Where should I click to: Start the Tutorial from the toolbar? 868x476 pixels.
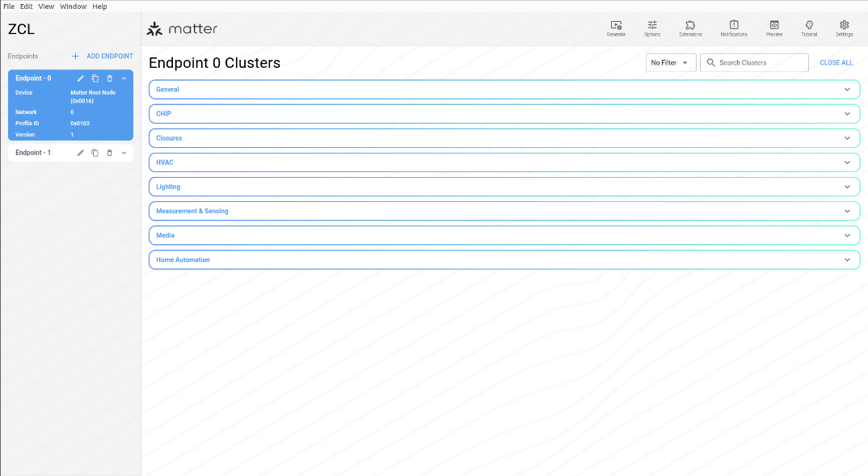809,26
